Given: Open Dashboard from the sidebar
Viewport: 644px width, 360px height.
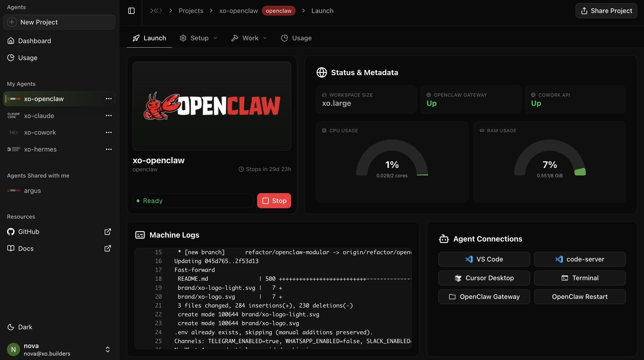Looking at the screenshot, I should (29, 41).
